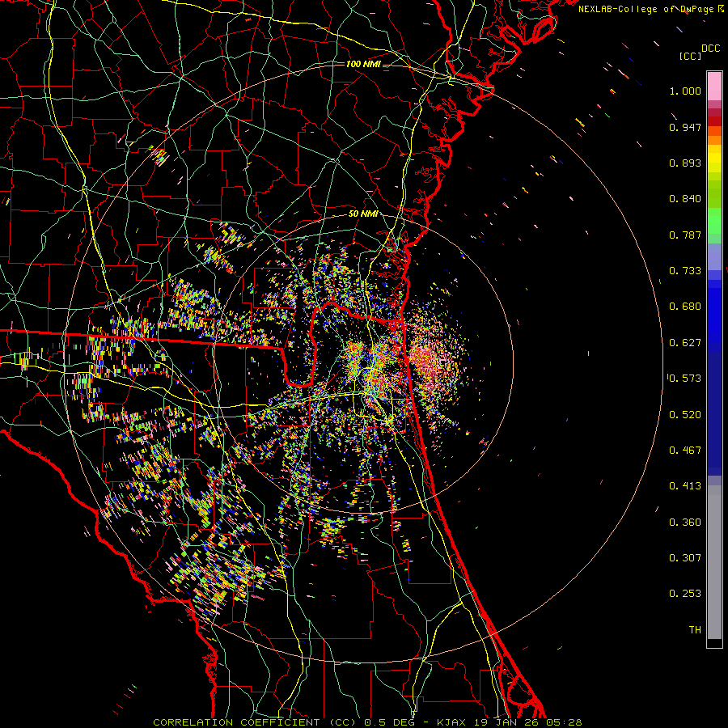This screenshot has height=728, width=728.
Task: Select the 0.253 legend value
Action: tap(685, 594)
